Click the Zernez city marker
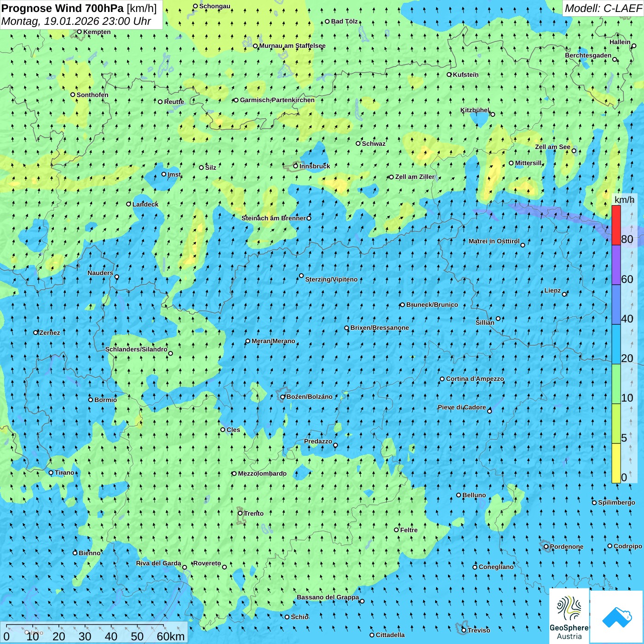The image size is (644, 644). pos(35,333)
